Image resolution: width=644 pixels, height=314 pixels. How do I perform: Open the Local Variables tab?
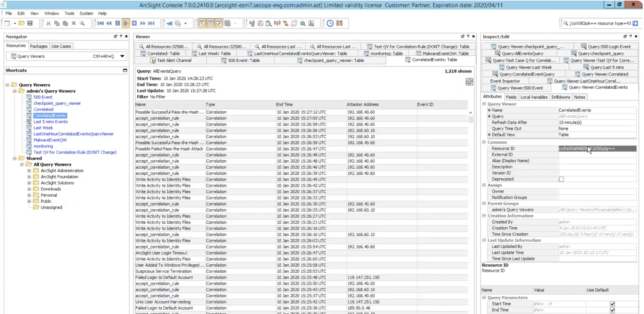[x=534, y=97]
